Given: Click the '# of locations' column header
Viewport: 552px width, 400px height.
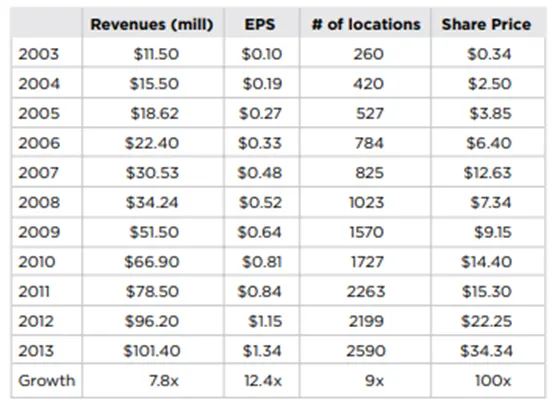Looking at the screenshot, I should click(366, 25).
